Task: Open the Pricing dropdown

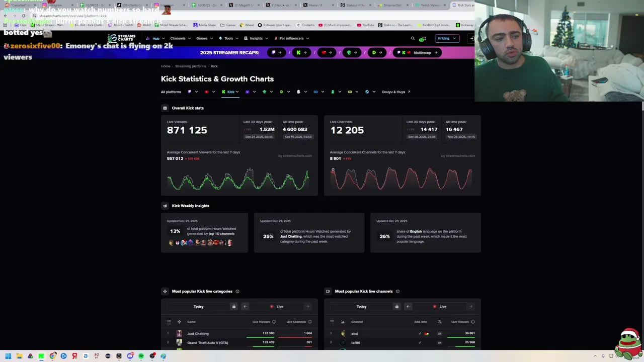Action: [x=447, y=38]
